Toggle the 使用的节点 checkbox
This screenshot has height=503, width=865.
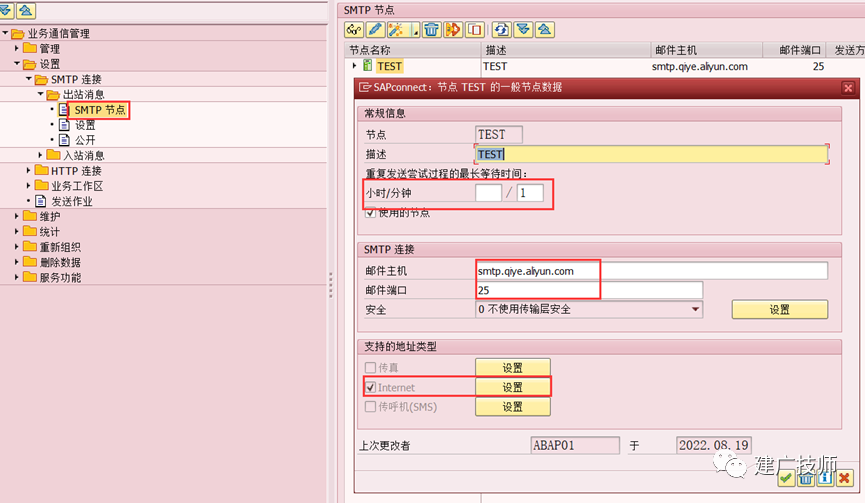371,212
